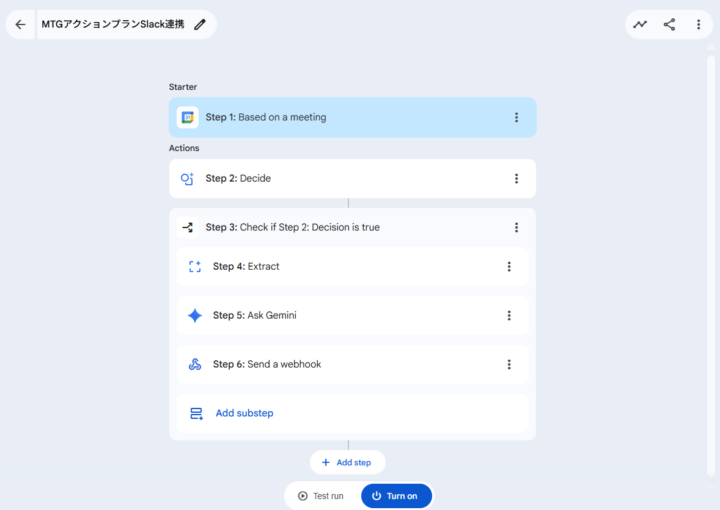This screenshot has width=720, height=510.
Task: Click the branch icon in Step 3
Action: (188, 227)
